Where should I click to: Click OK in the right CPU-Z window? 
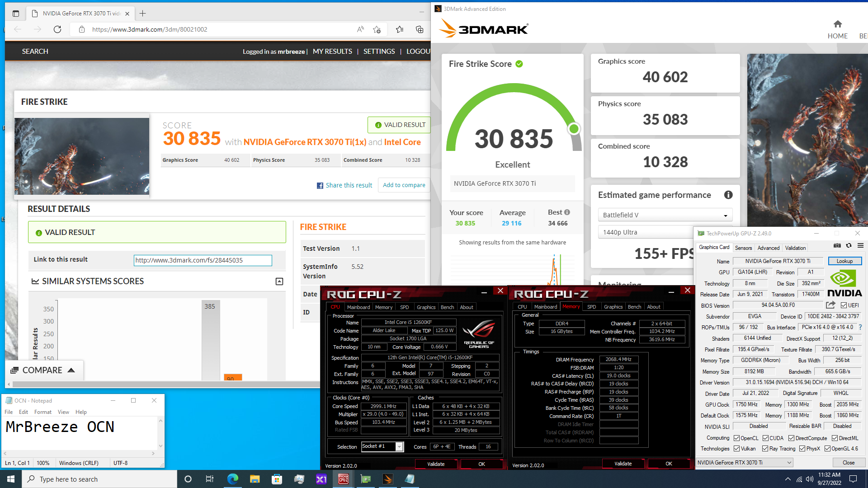(x=669, y=464)
